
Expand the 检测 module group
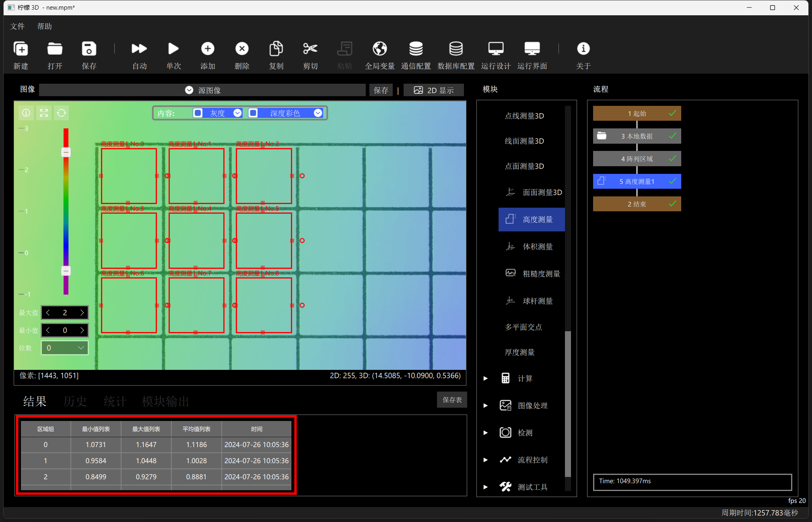(486, 433)
